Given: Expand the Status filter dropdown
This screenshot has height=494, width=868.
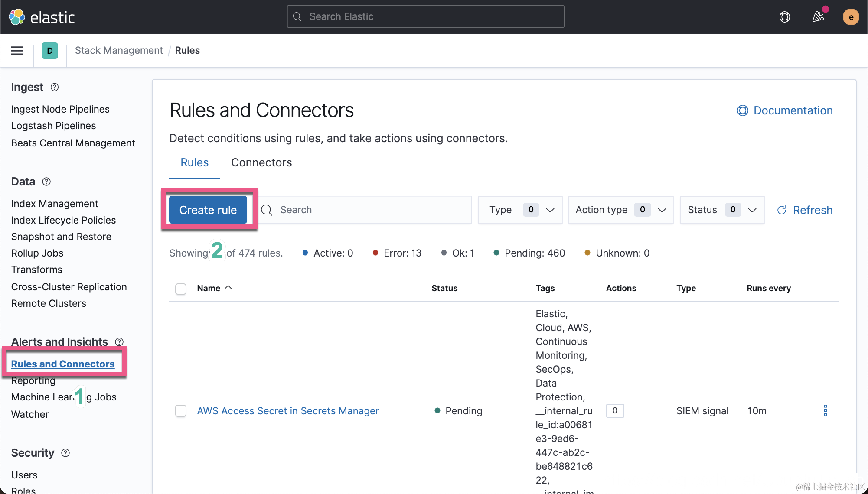Looking at the screenshot, I should 721,210.
